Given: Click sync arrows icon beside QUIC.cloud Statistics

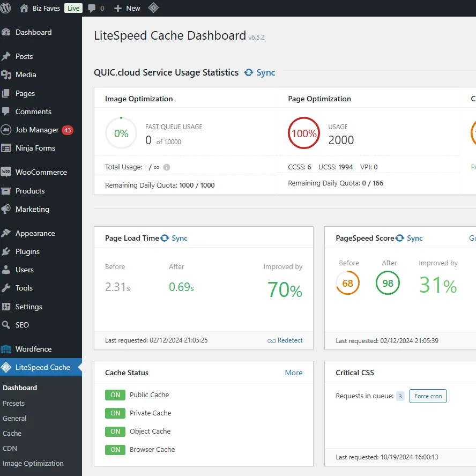Looking at the screenshot, I should [249, 72].
